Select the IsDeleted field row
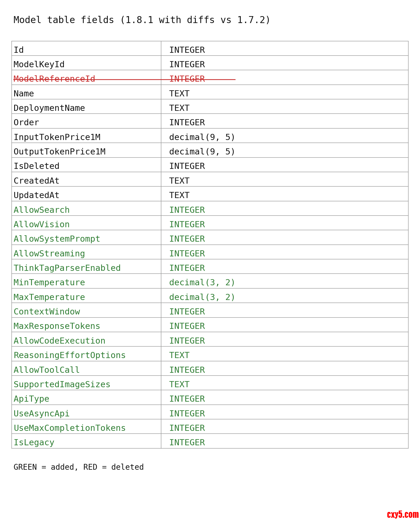This screenshot has height=520, width=420. coord(37,166)
